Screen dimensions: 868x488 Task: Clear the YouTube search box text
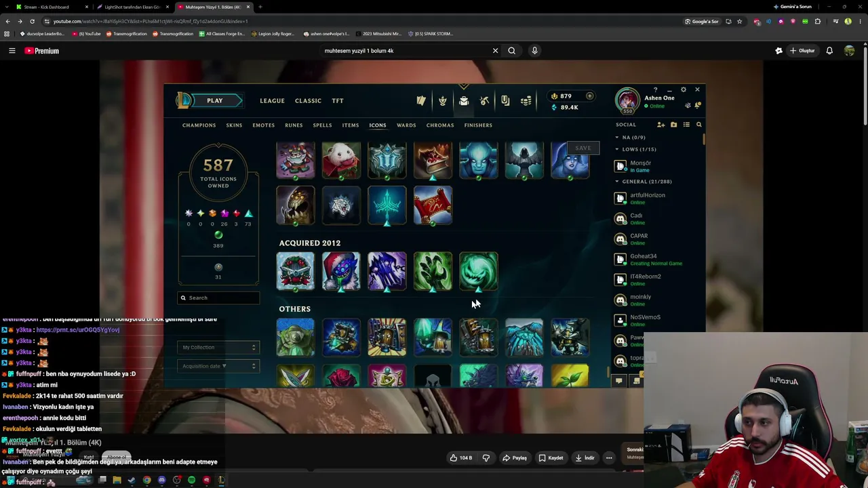pos(495,50)
